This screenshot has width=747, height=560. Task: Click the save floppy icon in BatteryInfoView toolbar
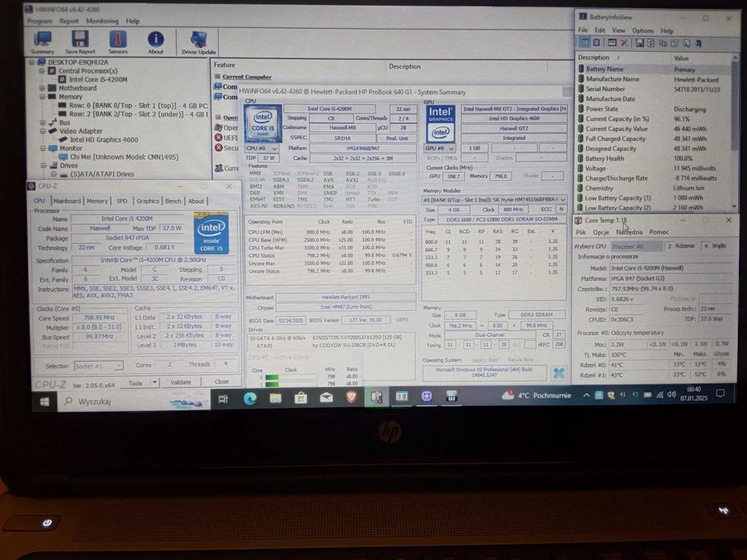pyautogui.click(x=640, y=43)
